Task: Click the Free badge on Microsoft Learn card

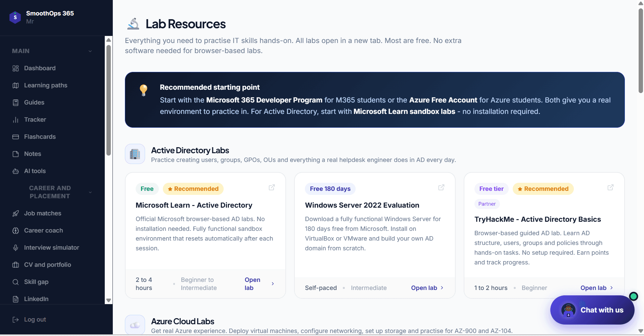Action: pos(147,189)
